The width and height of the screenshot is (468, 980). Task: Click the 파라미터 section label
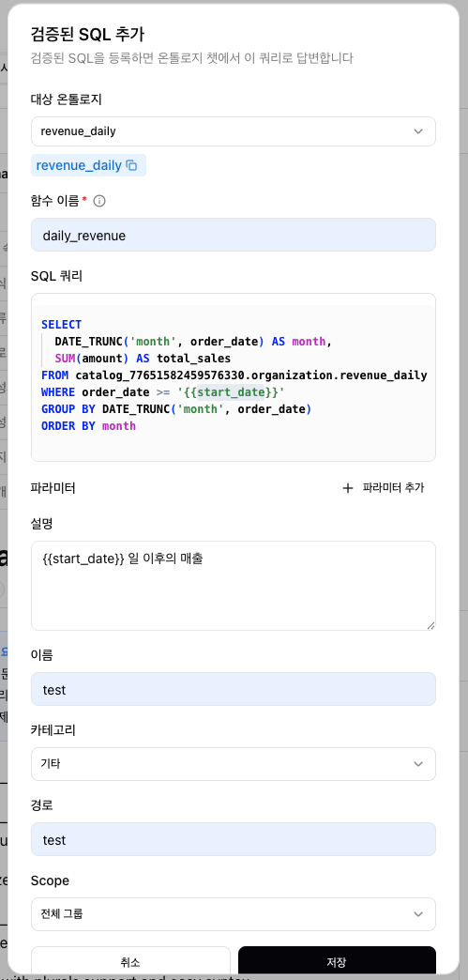[x=53, y=488]
